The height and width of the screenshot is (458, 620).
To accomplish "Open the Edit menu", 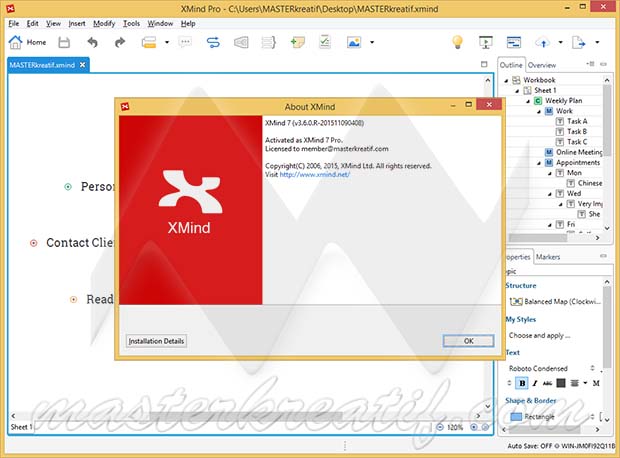I will coord(32,23).
